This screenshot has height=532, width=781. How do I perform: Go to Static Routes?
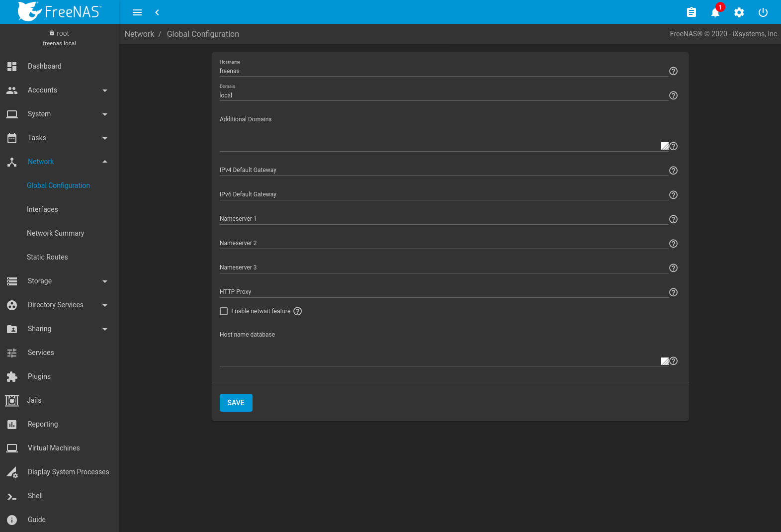(47, 257)
